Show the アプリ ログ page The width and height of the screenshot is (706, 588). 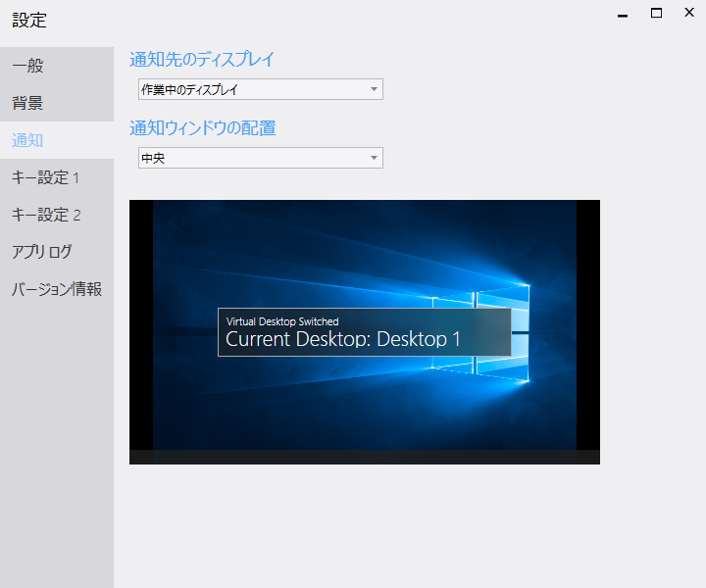[57, 252]
